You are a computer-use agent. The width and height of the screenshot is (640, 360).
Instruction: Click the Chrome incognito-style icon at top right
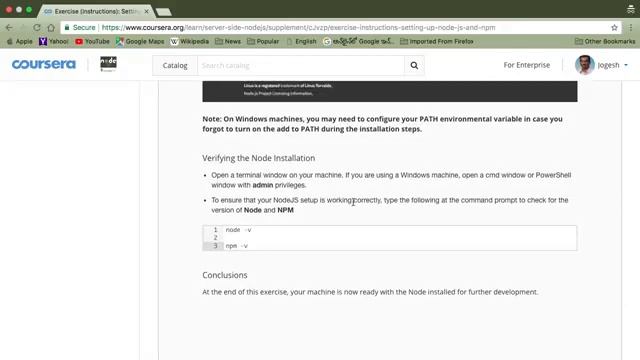coord(631,9)
